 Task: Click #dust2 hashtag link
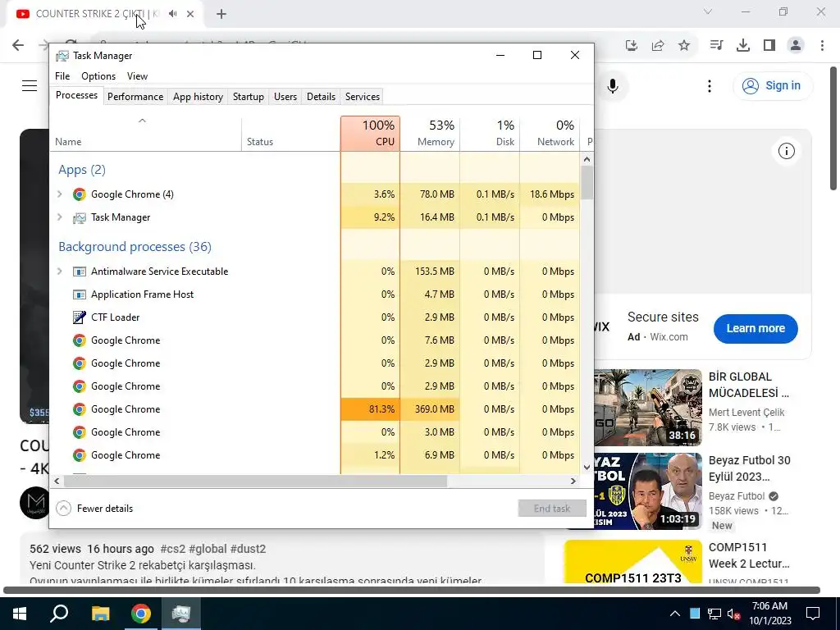248,549
